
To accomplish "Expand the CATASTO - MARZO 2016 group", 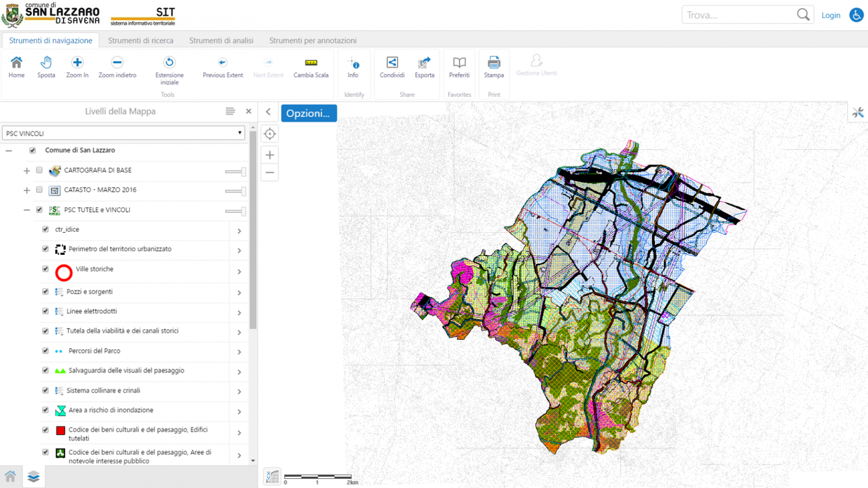I will pyautogui.click(x=27, y=190).
